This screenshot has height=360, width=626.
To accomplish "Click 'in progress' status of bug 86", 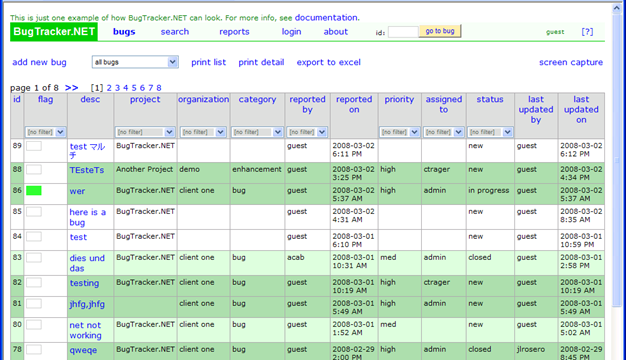I will (x=489, y=190).
